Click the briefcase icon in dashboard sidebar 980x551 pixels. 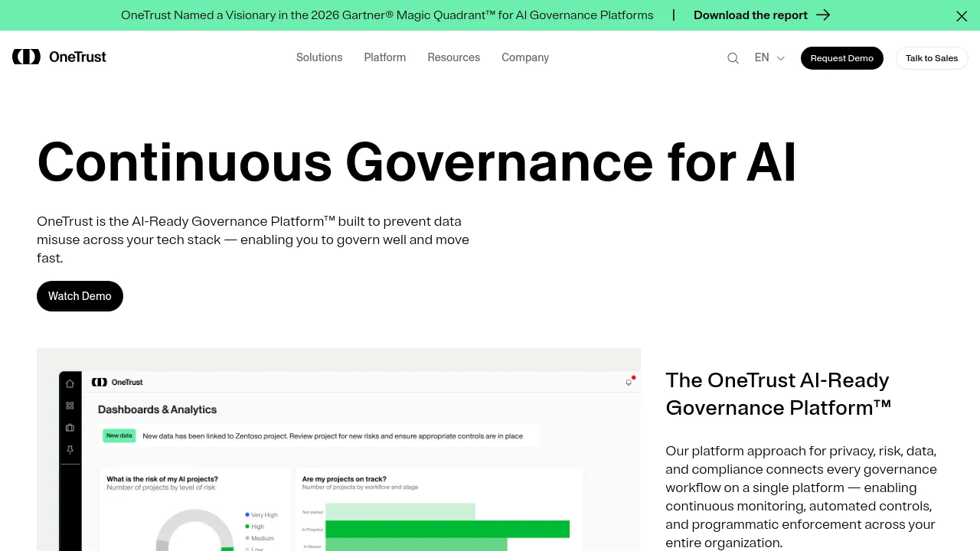coord(70,428)
